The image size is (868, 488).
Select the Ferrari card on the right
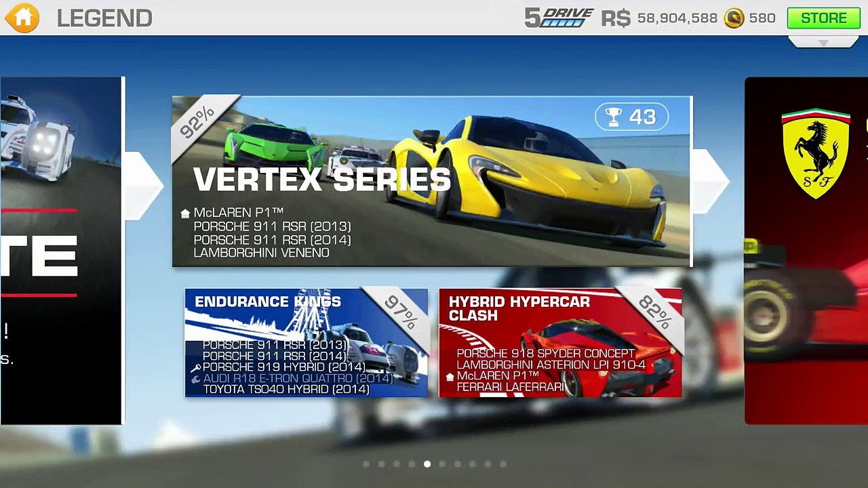806,251
